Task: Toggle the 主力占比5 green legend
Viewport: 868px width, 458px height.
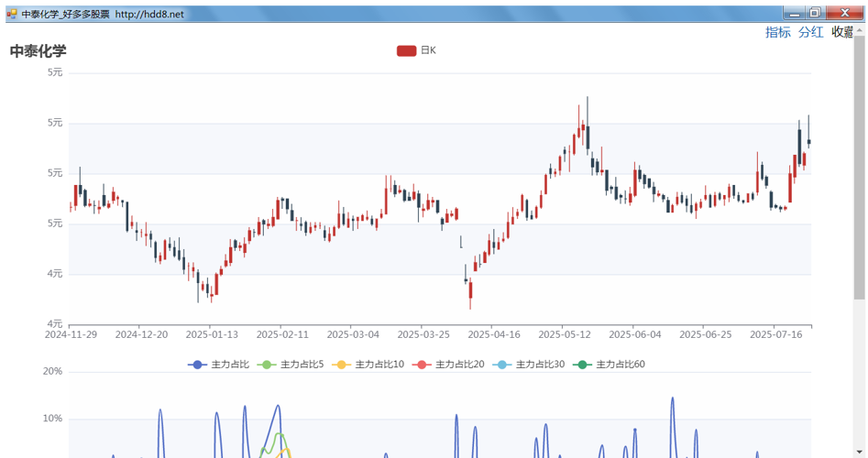Action: [x=291, y=364]
